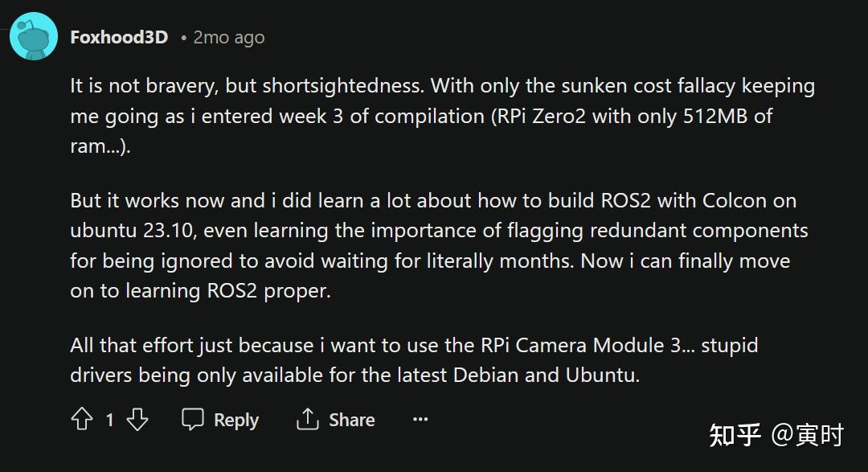
Task: Open Foxhood3D's profile via the username link
Action: point(119,35)
